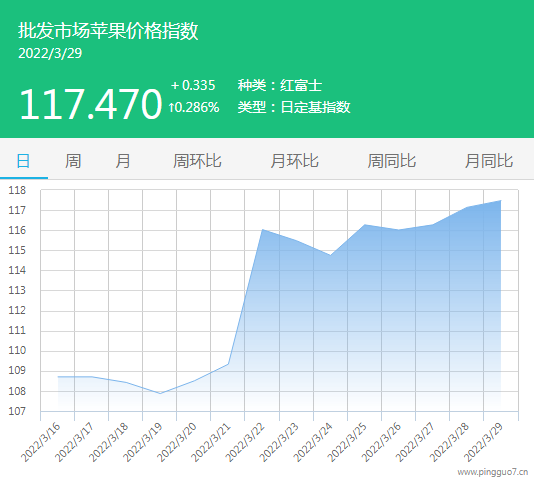Viewport: 534px width, 483px height.
Task: Click the 118 y-axis label
Action: click(17, 190)
